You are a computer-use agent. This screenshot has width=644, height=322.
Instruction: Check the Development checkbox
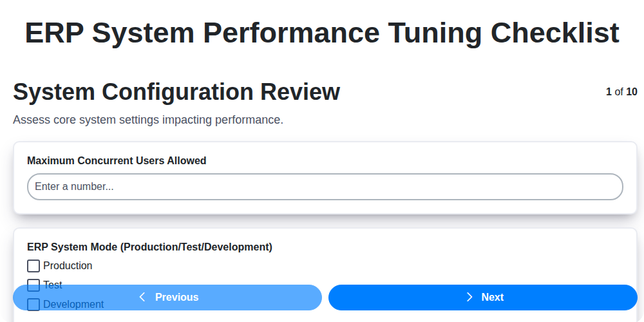pyautogui.click(x=33, y=304)
